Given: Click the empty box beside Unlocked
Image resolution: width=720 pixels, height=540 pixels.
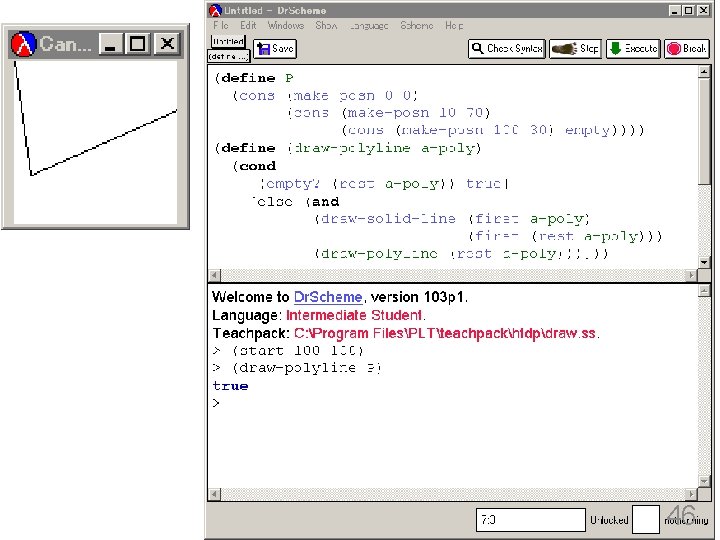Looking at the screenshot, I should [x=646, y=519].
